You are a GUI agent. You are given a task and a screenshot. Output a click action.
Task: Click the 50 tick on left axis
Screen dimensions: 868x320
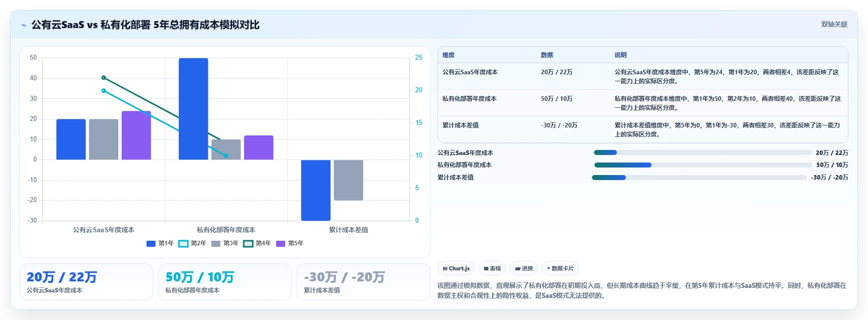coord(33,58)
